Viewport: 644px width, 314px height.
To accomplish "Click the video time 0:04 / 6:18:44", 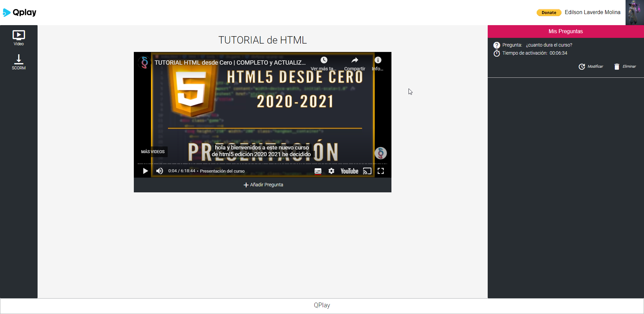I will click(x=182, y=171).
